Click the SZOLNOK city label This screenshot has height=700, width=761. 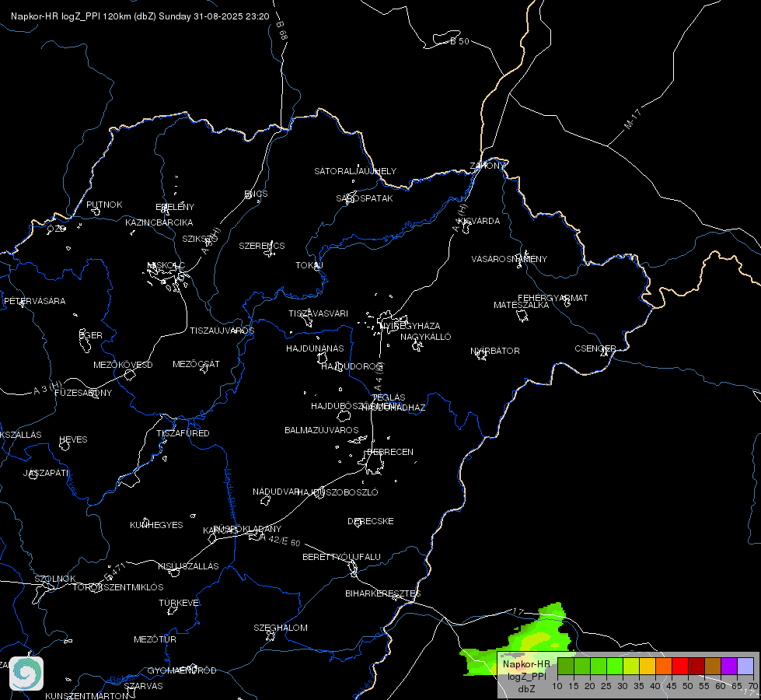55,579
